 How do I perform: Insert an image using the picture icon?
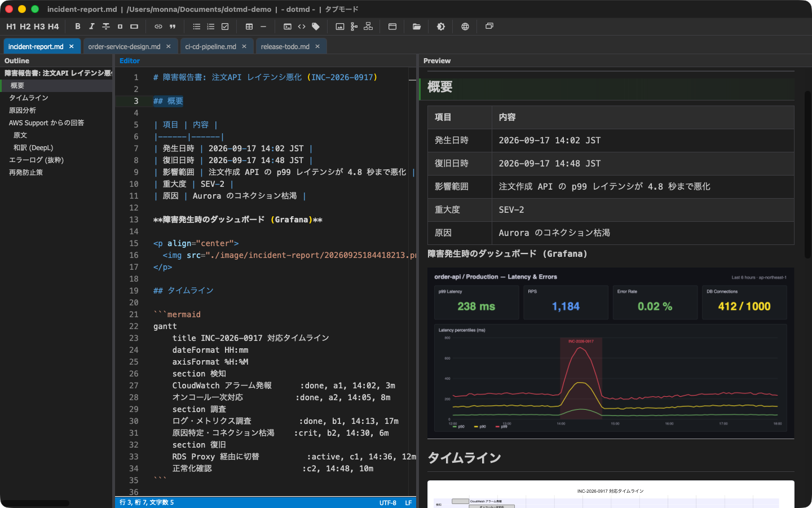[x=340, y=27]
